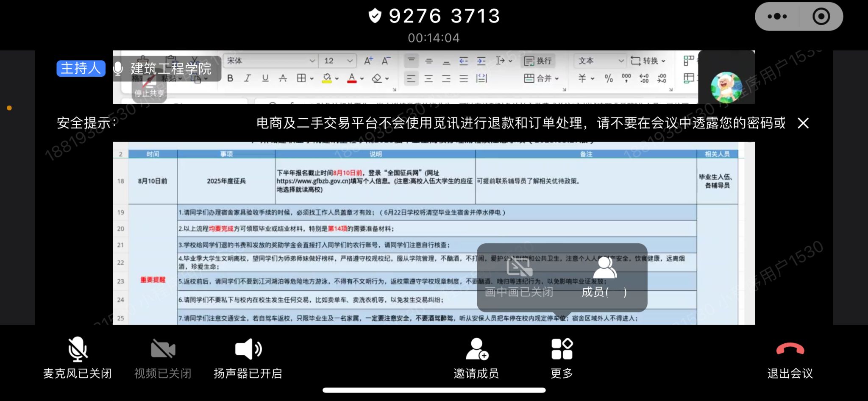This screenshot has width=868, height=401.
Task: Click the increase font size icon
Action: [x=368, y=61]
